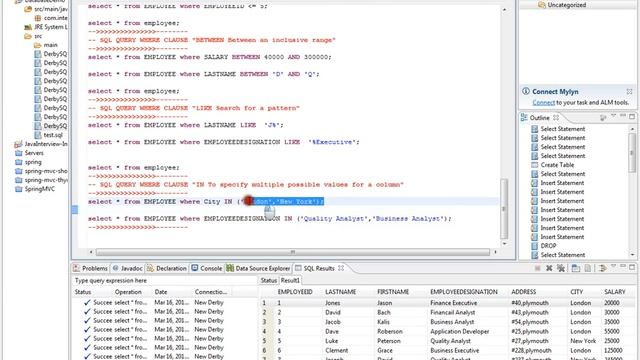
Task: Select the com.inte package in the tree
Action: pyautogui.click(x=56, y=18)
